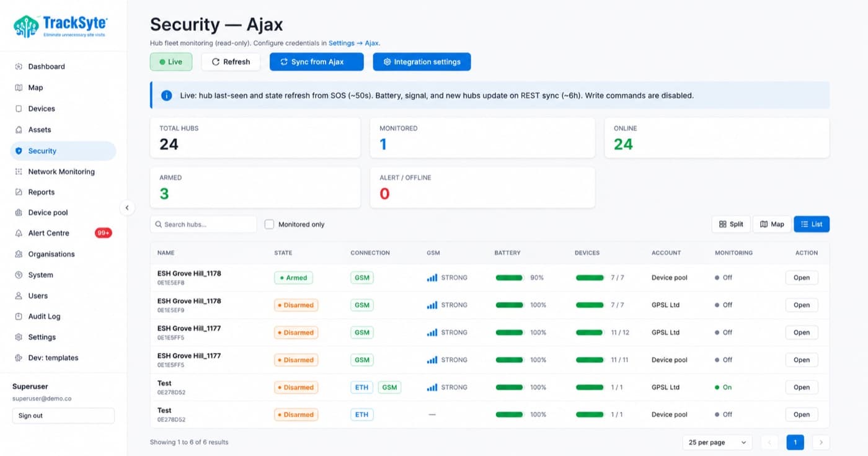
Task: Click the Map sidebar icon
Action: [19, 87]
